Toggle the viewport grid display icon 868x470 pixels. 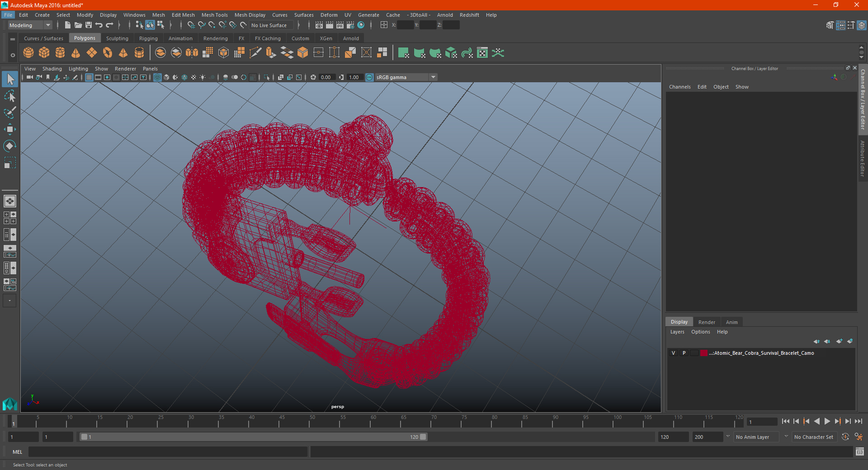pyautogui.click(x=89, y=77)
